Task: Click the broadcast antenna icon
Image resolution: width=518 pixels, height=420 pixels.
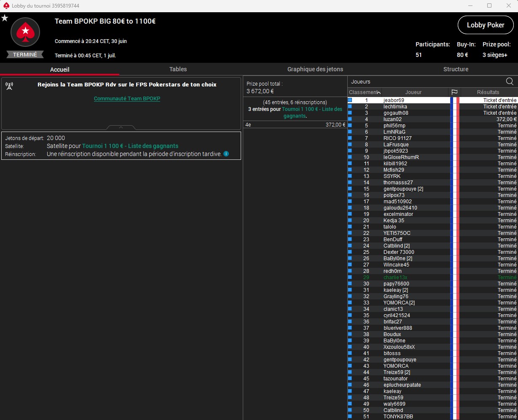Action: (9, 86)
